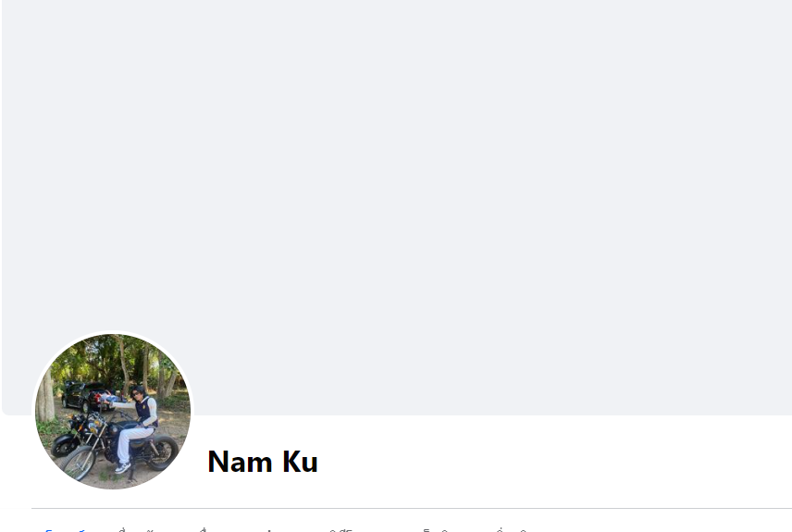Image resolution: width=792 pixels, height=532 pixels.
Task: Go to the รูปภาพ (Photos) tab
Action: coord(269,530)
